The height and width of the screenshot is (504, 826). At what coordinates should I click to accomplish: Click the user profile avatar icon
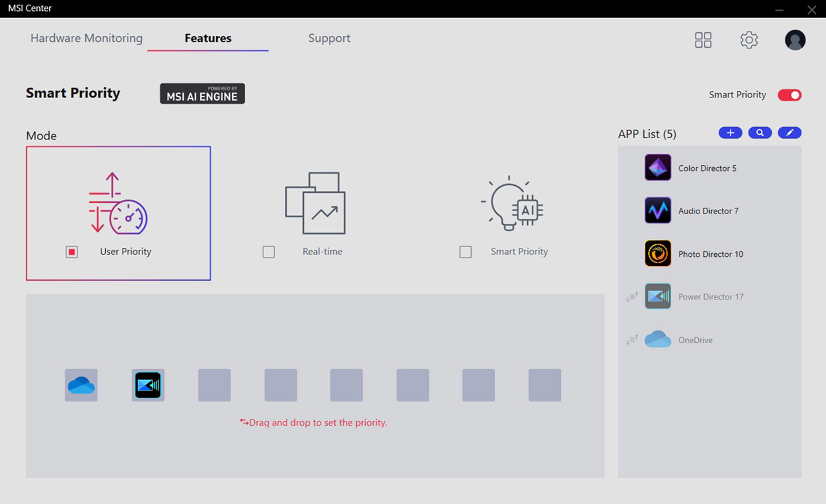click(795, 40)
